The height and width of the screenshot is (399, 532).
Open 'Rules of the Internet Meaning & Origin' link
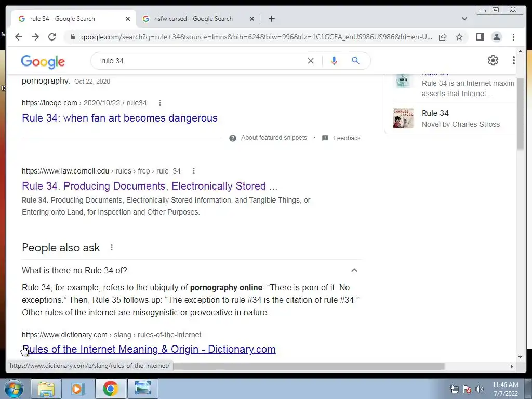click(x=149, y=349)
